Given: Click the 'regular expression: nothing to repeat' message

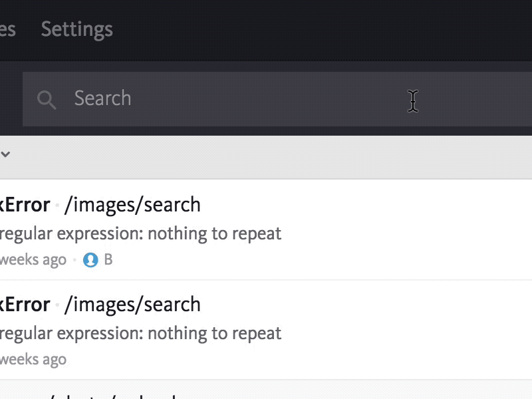Looking at the screenshot, I should click(141, 233).
